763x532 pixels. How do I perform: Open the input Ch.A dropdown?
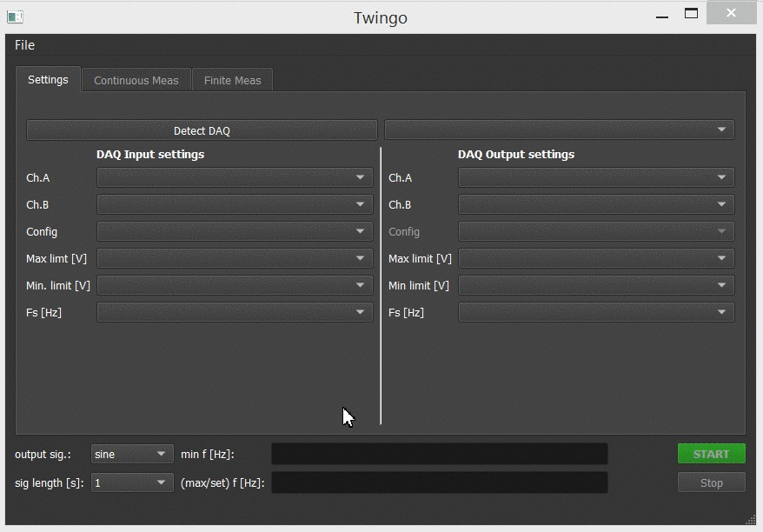235,177
